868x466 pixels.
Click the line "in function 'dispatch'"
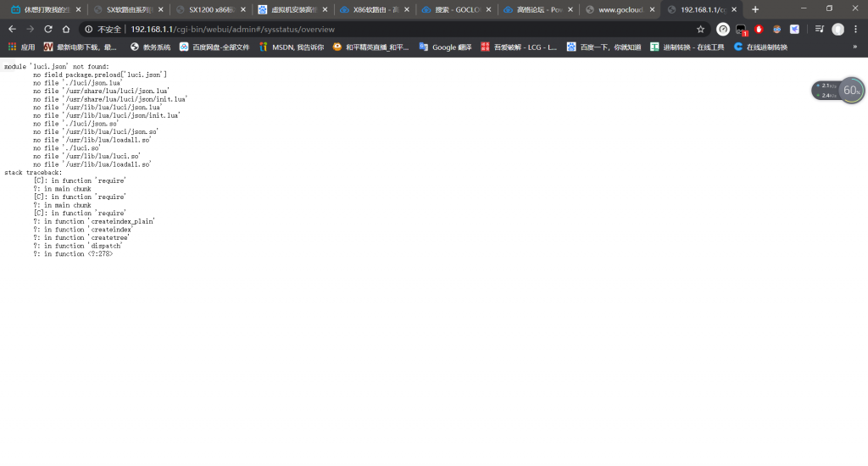(83, 246)
